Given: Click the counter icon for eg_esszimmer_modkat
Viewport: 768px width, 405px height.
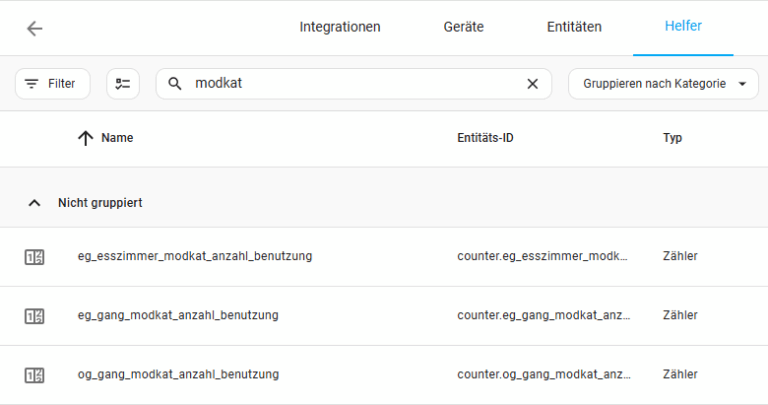Looking at the screenshot, I should [34, 257].
